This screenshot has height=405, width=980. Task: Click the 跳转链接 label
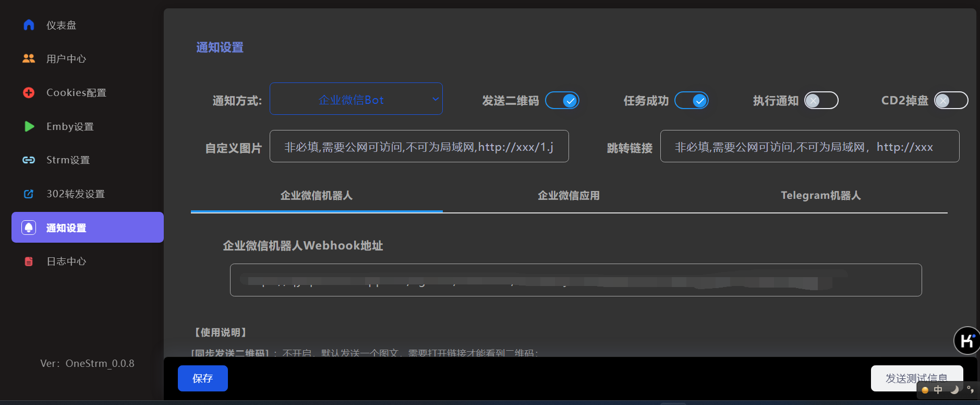[x=630, y=148]
